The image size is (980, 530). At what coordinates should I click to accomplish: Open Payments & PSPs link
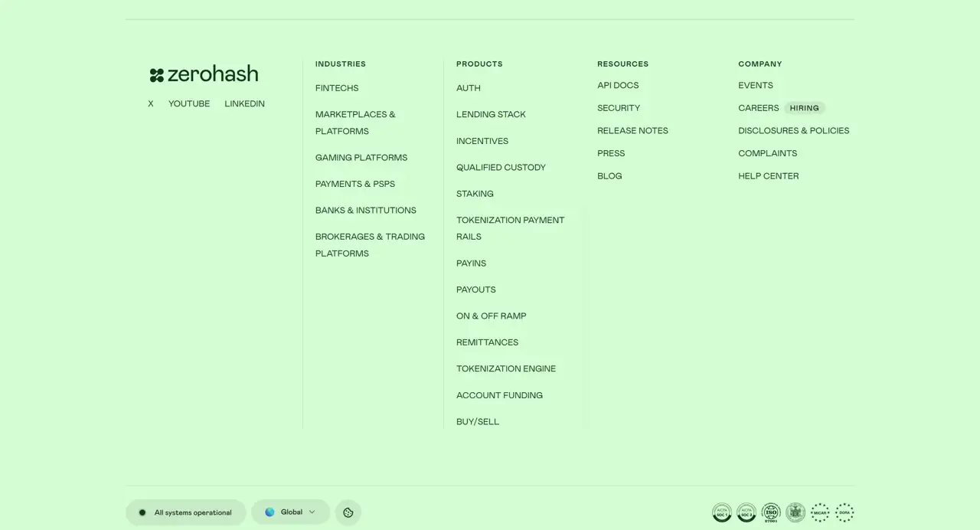pos(355,184)
